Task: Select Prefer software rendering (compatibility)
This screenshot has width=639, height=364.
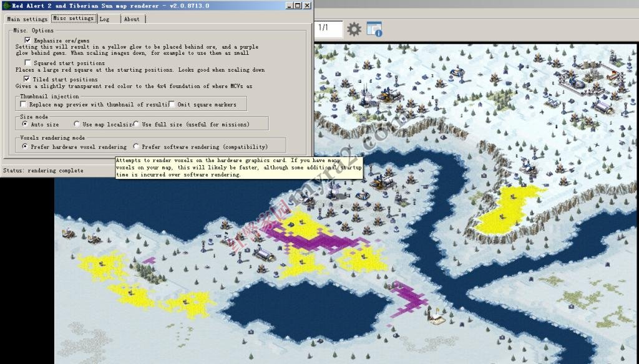Action: tap(136, 146)
